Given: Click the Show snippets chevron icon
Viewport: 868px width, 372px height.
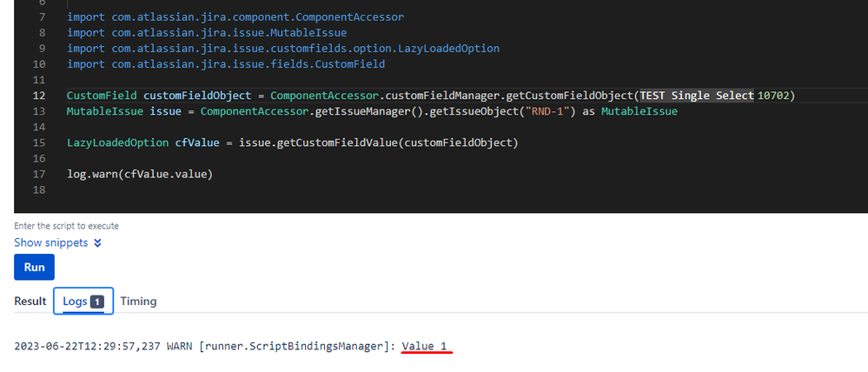Looking at the screenshot, I should pos(97,243).
